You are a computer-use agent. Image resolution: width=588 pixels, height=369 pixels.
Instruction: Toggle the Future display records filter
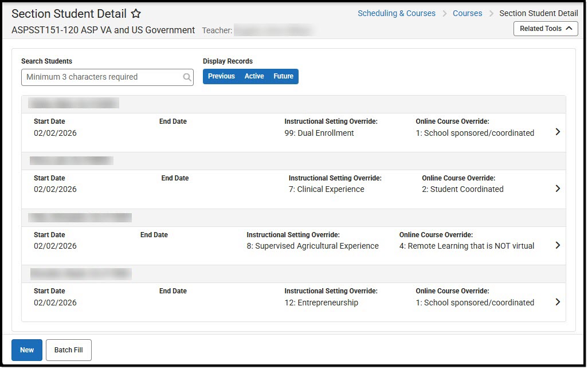click(x=283, y=76)
